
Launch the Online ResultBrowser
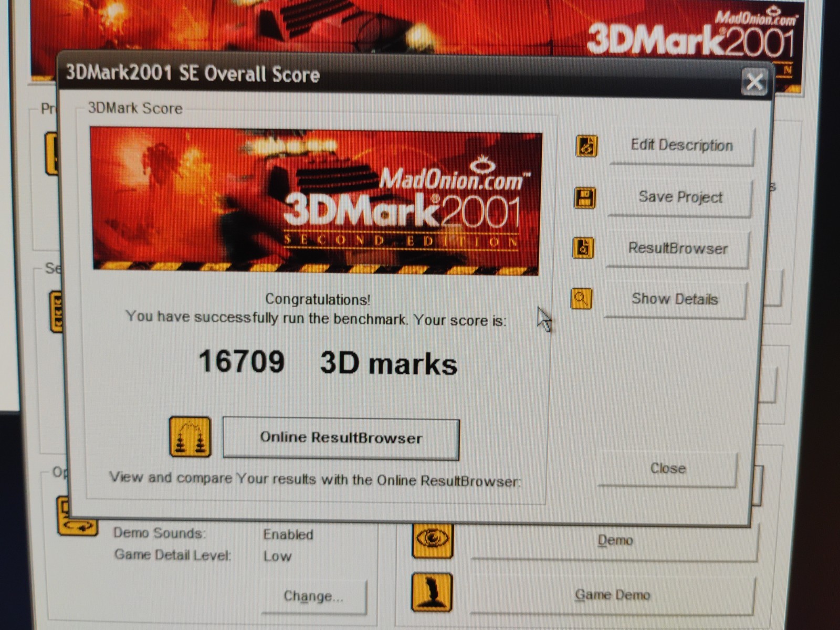(341, 438)
